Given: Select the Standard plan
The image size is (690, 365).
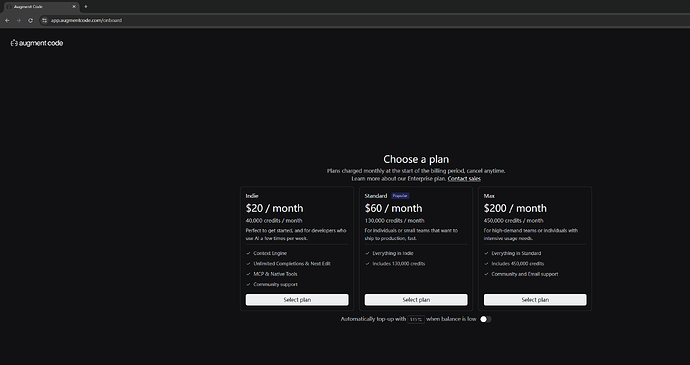Looking at the screenshot, I should 416,300.
